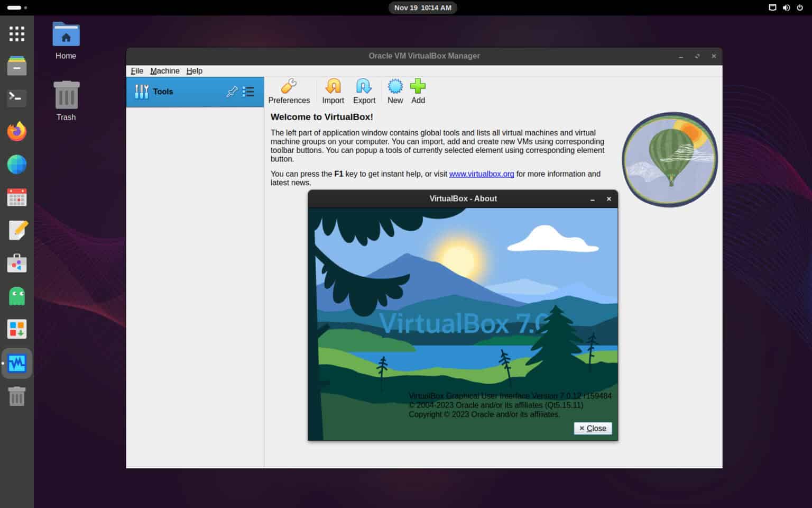Open the File menu
812x508 pixels.
tap(137, 70)
